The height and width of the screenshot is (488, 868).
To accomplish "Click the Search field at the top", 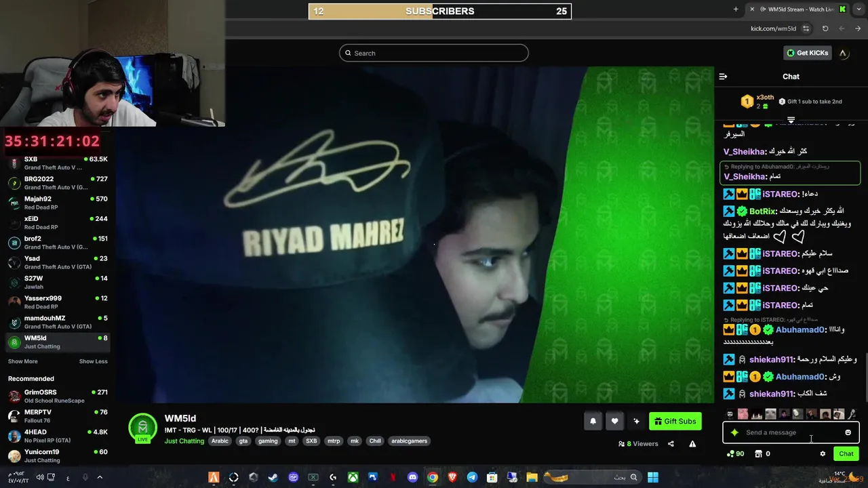I will (434, 53).
